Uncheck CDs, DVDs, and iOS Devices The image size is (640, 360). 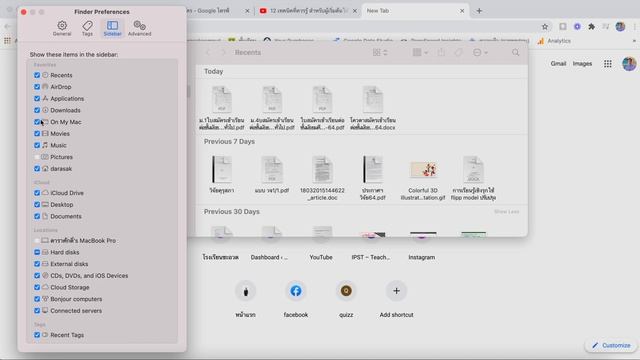pos(37,276)
